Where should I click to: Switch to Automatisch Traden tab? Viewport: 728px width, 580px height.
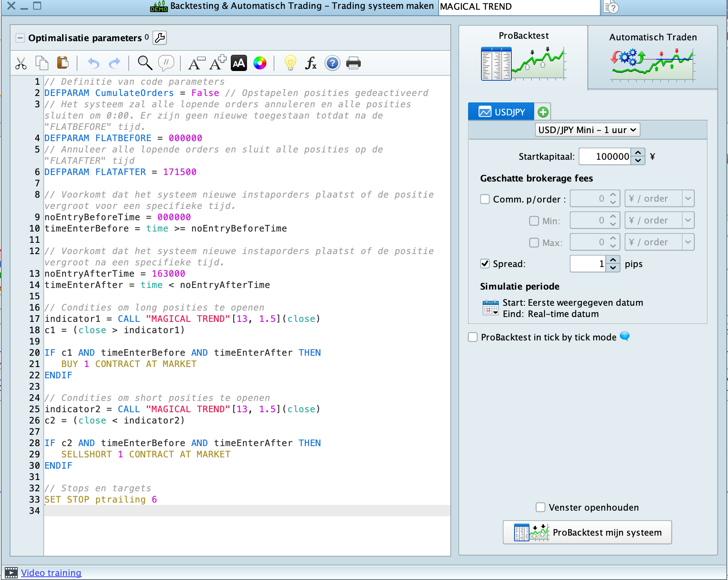click(x=653, y=56)
